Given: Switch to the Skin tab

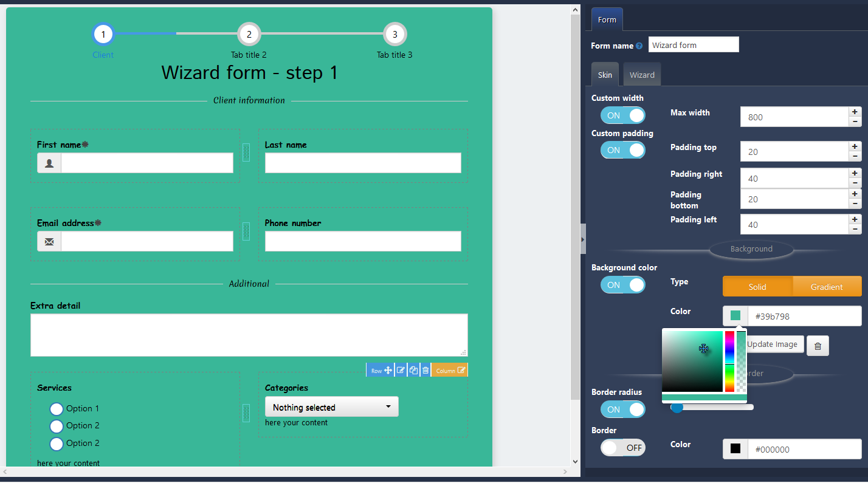Looking at the screenshot, I should coord(605,75).
